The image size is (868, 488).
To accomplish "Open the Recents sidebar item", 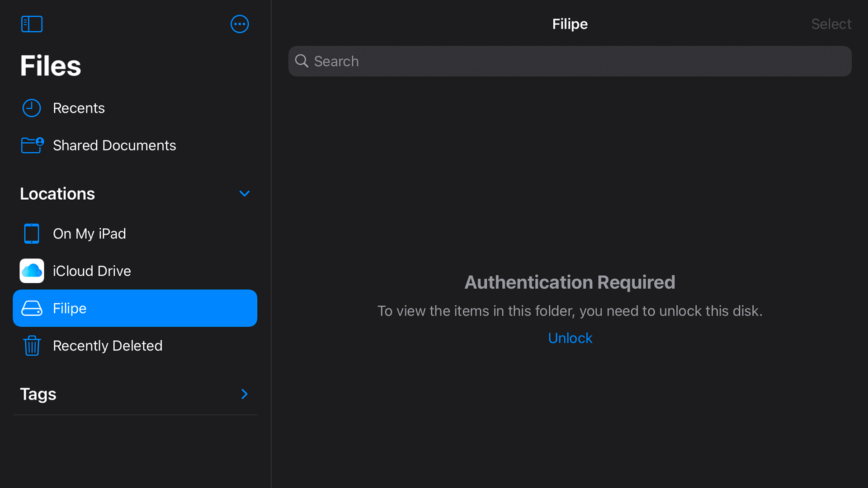I will (x=79, y=108).
